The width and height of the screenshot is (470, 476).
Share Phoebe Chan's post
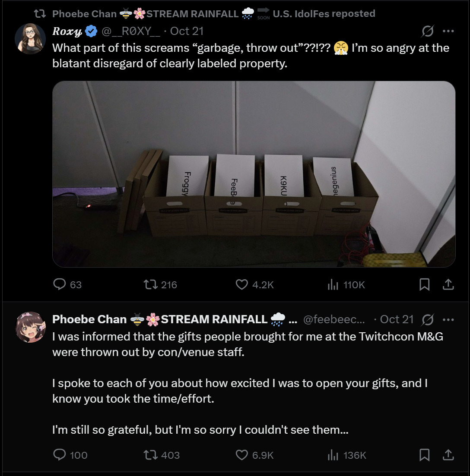coord(448,454)
